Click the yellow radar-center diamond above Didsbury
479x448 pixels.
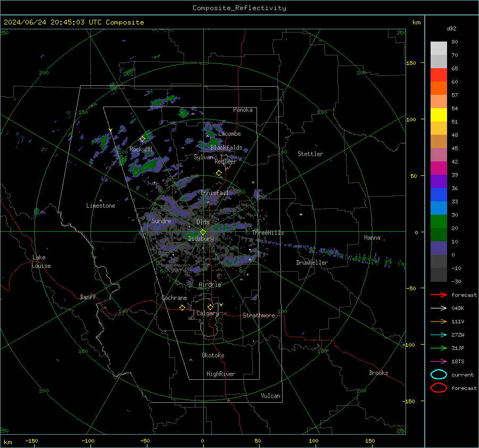[x=203, y=232]
